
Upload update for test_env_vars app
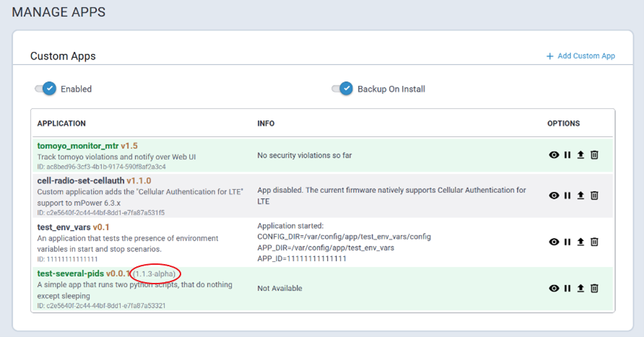(x=580, y=242)
